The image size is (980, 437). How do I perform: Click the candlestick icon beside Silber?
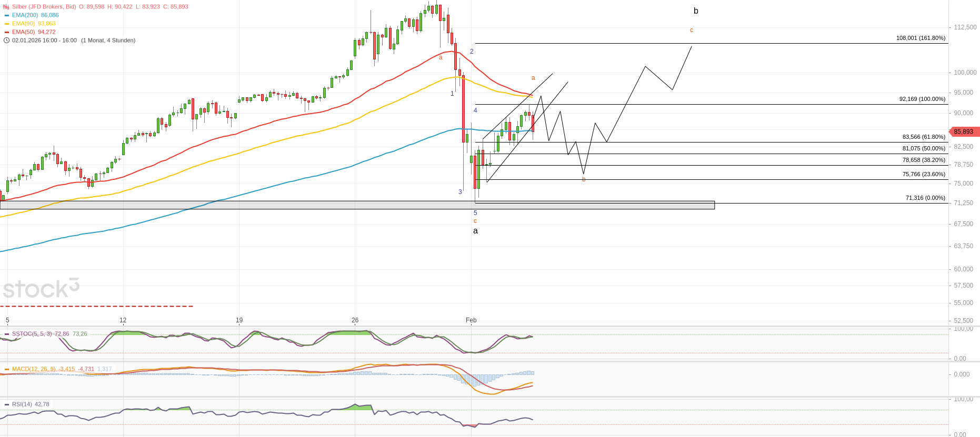(x=6, y=7)
